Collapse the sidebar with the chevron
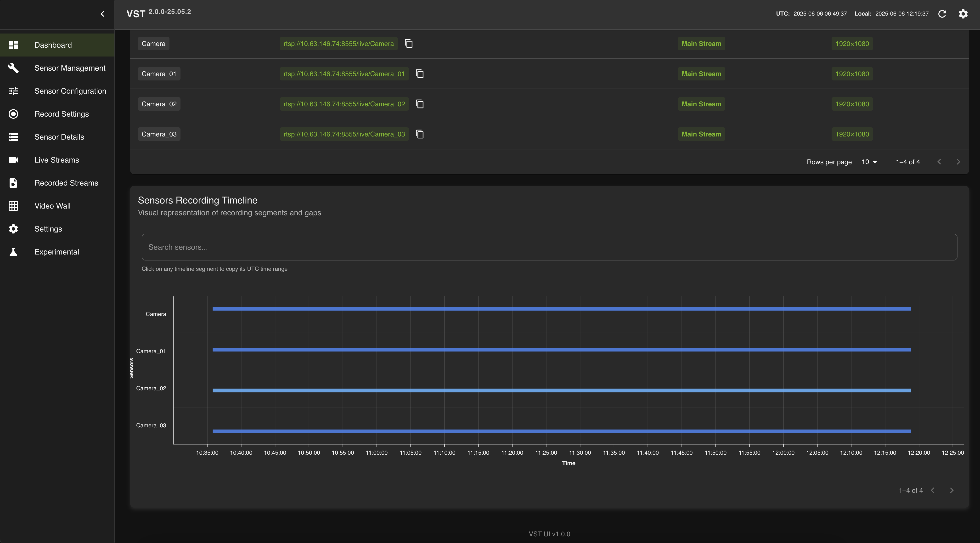The height and width of the screenshot is (543, 980). [102, 14]
